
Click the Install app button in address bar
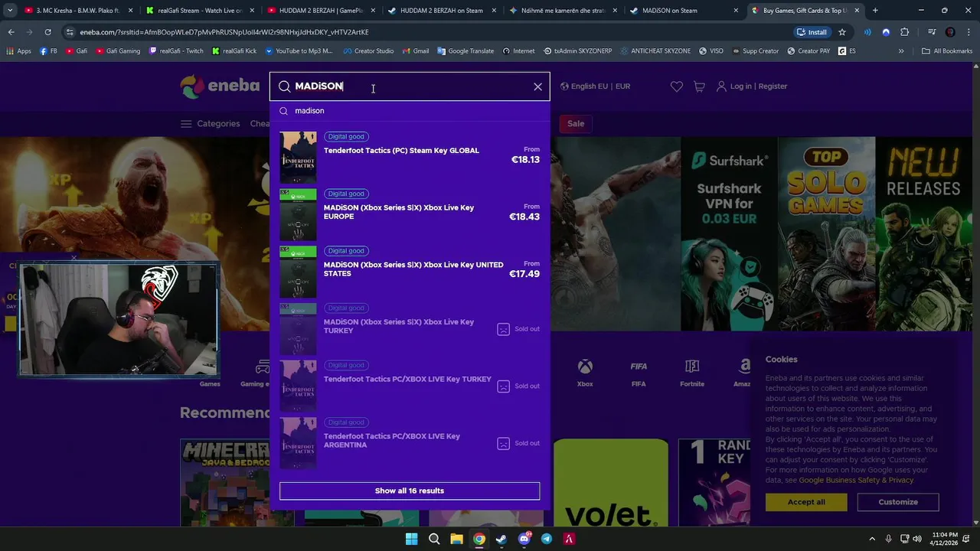tap(812, 32)
